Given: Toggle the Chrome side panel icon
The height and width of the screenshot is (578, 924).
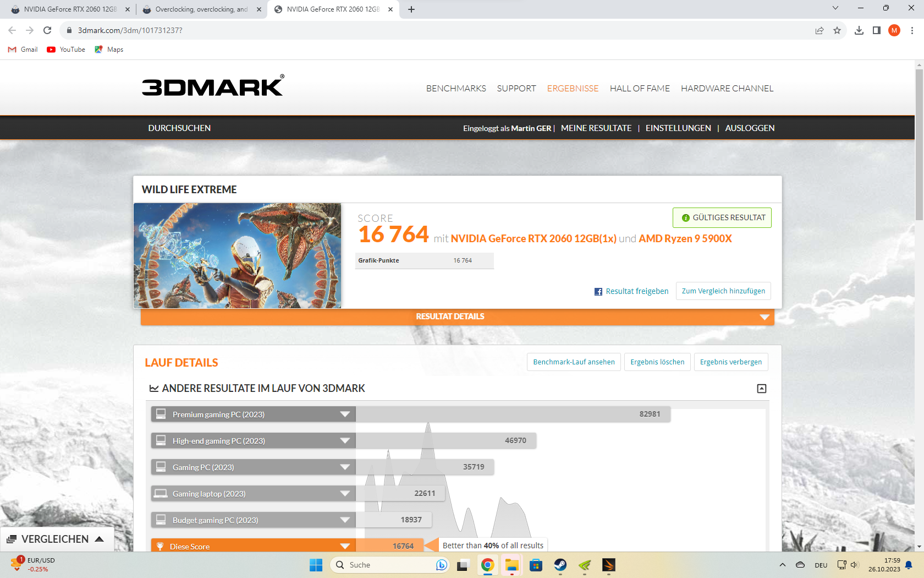Looking at the screenshot, I should point(877,30).
